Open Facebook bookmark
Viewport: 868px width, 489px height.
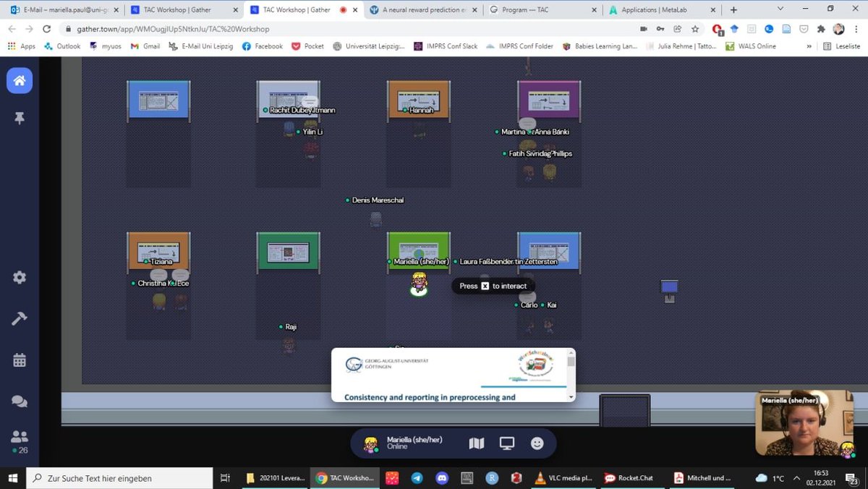[x=263, y=46]
